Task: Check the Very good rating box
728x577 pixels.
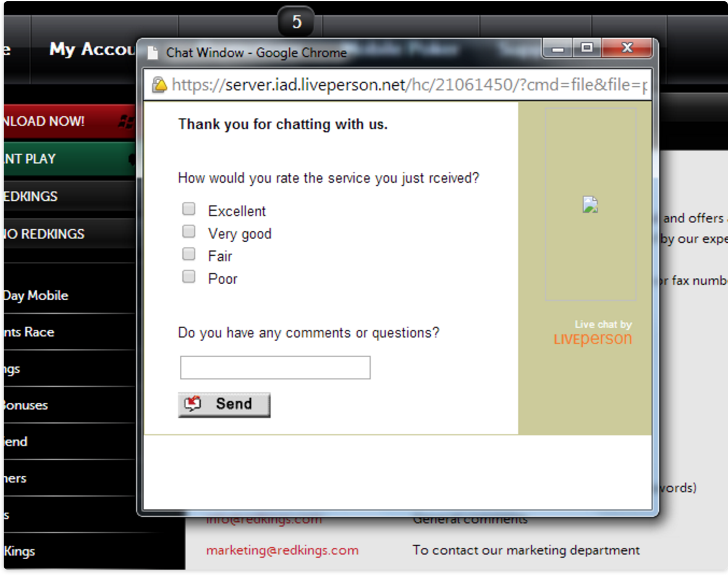Action: 188,231
